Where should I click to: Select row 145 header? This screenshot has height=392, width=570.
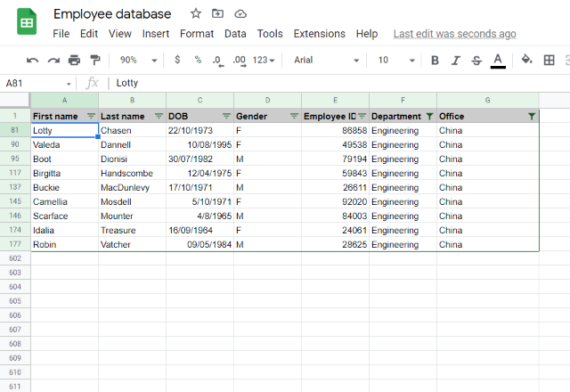click(x=15, y=201)
